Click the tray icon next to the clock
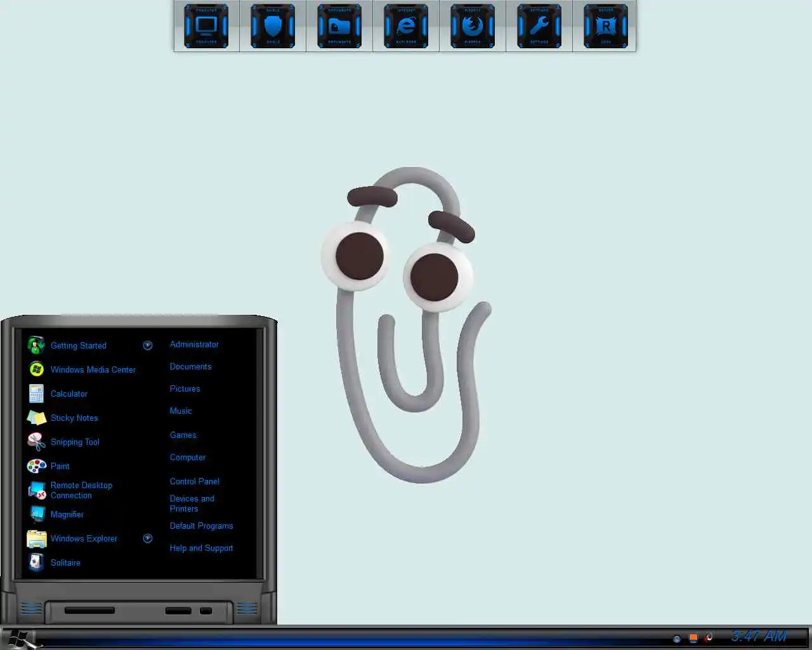This screenshot has height=650, width=812. (709, 637)
